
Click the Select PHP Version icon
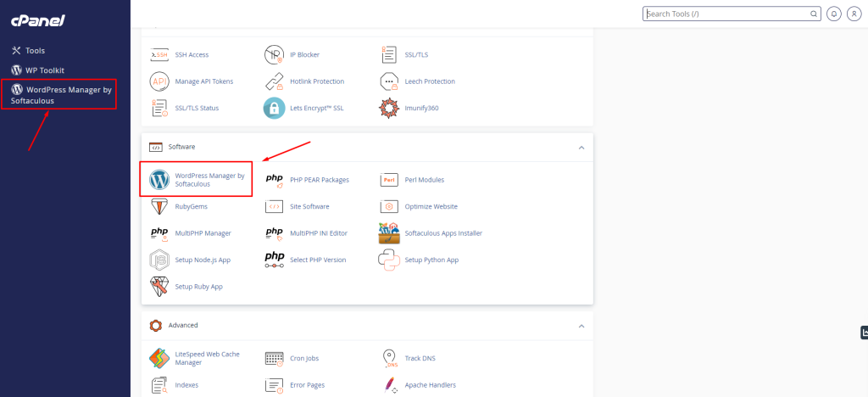[x=274, y=260]
